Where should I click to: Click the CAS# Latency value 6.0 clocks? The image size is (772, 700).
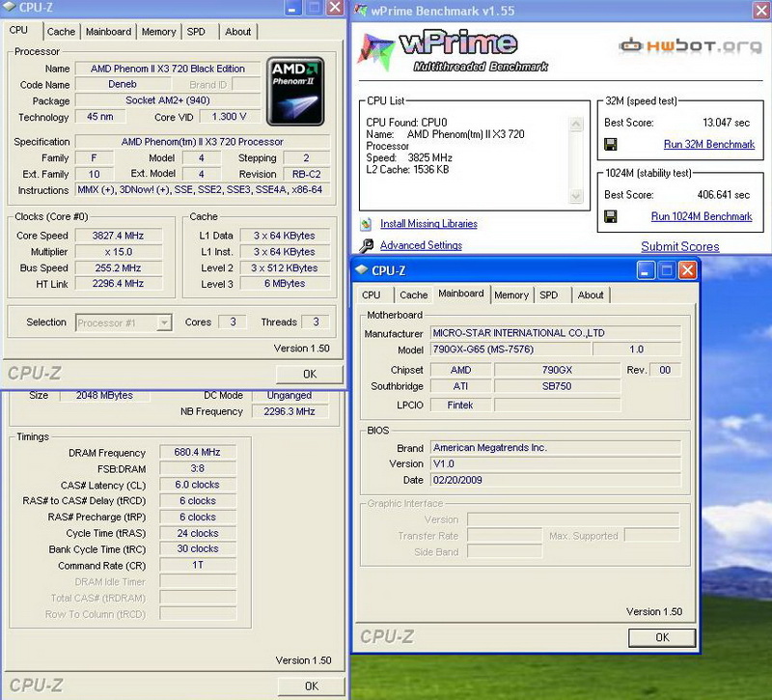pyautogui.click(x=198, y=485)
